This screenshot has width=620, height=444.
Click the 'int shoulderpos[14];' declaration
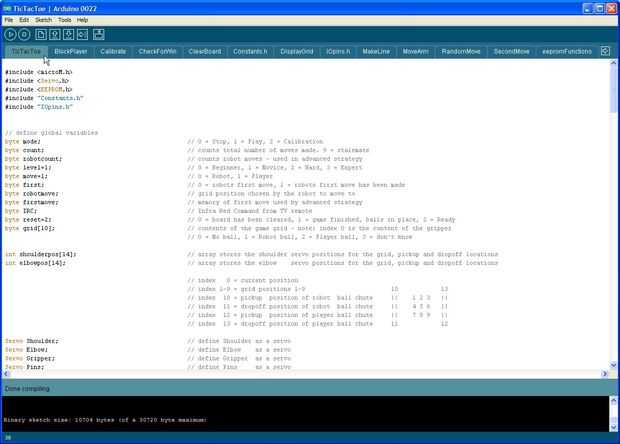click(41, 254)
